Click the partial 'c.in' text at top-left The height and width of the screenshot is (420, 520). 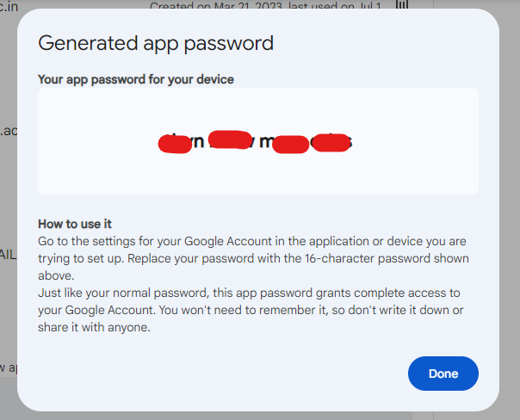[x=10, y=5]
